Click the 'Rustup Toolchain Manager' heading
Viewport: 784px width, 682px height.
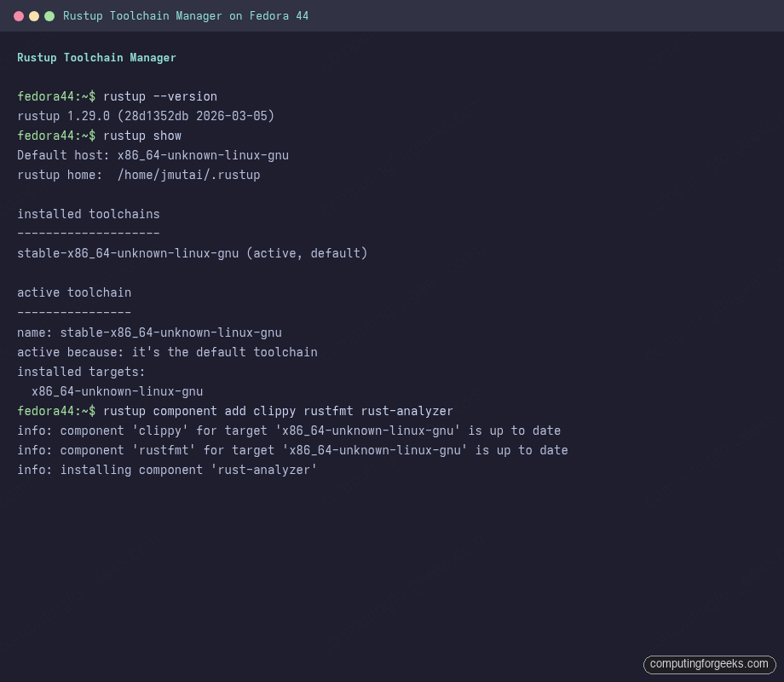click(x=96, y=57)
